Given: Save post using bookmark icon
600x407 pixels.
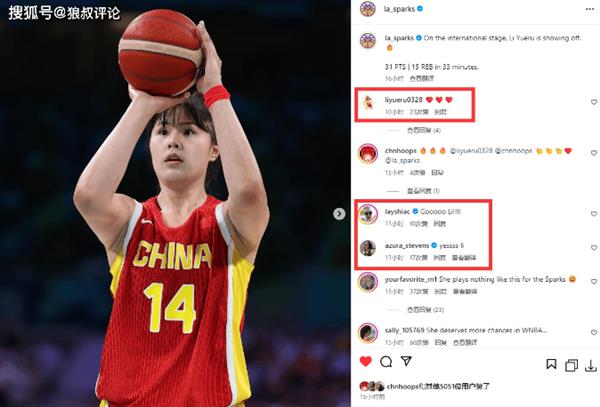Looking at the screenshot, I should tap(551, 364).
